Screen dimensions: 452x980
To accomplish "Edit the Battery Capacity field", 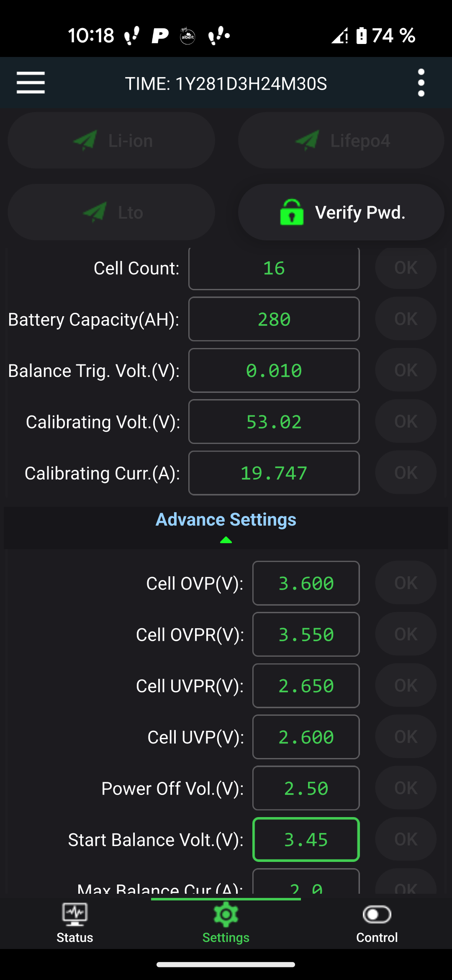I will coord(274,319).
